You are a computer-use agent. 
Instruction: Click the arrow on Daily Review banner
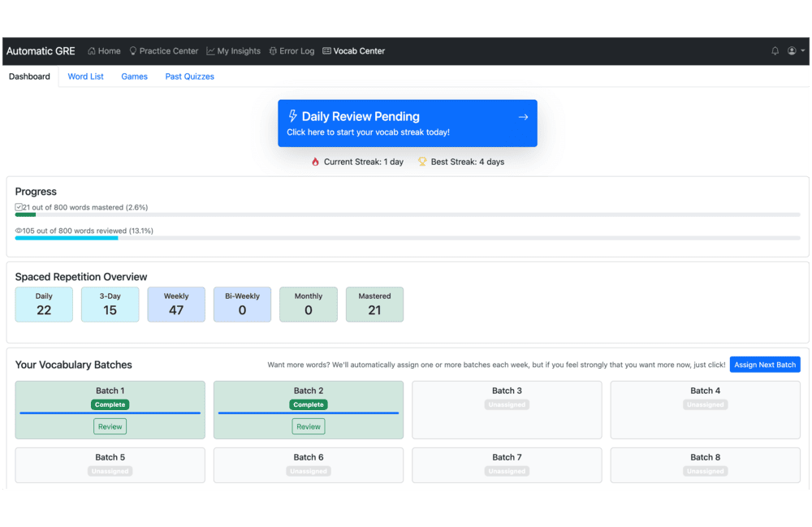(523, 117)
